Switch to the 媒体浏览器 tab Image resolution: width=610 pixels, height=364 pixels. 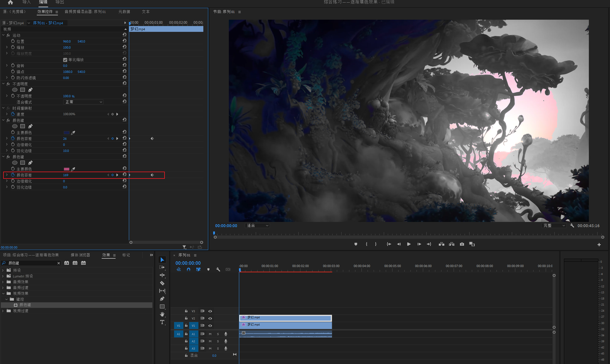click(x=80, y=255)
